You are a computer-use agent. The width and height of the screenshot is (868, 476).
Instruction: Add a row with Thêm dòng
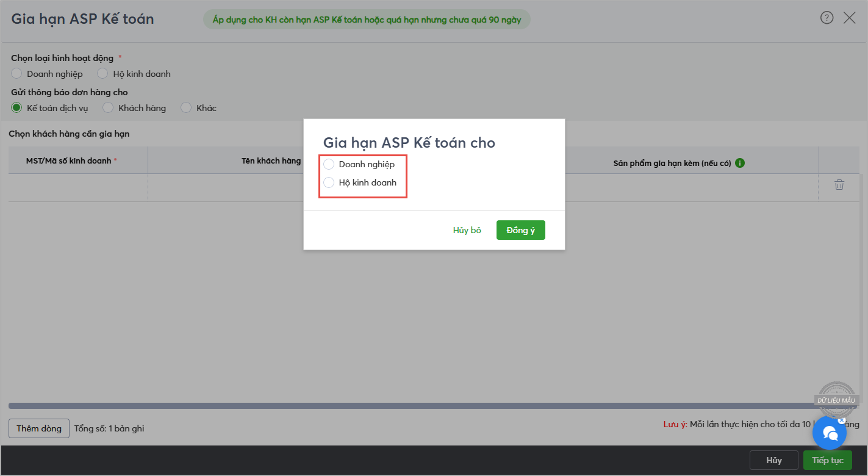pos(39,428)
